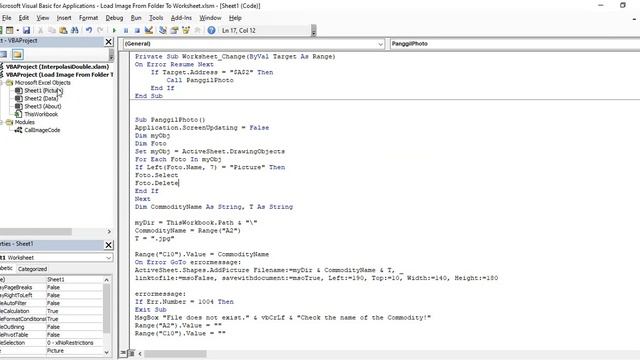Undo the last edit with the Undo icon
This screenshot has width=640, height=360.
[x=89, y=30]
